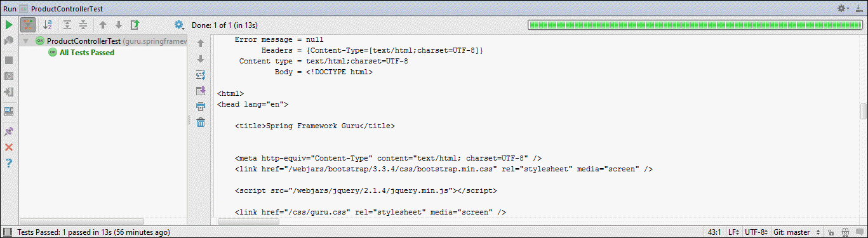Viewport: 868px width, 238px height.
Task: Clear console with trash icon
Action: (201, 122)
